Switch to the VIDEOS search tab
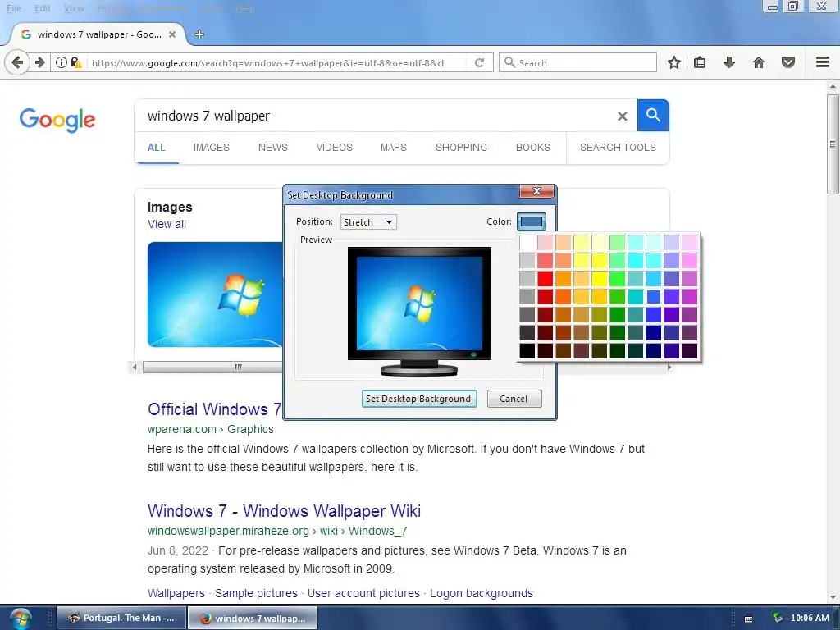 point(335,148)
